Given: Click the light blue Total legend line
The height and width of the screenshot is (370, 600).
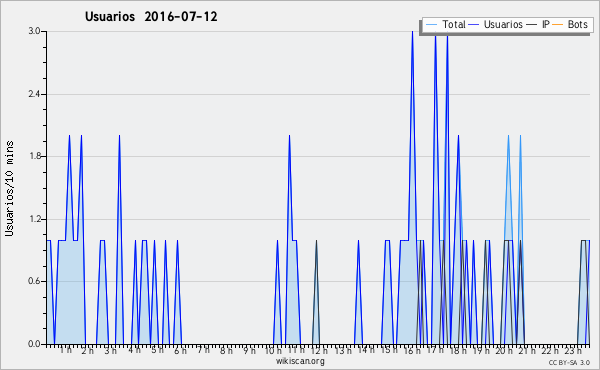Looking at the screenshot, I should [x=431, y=25].
